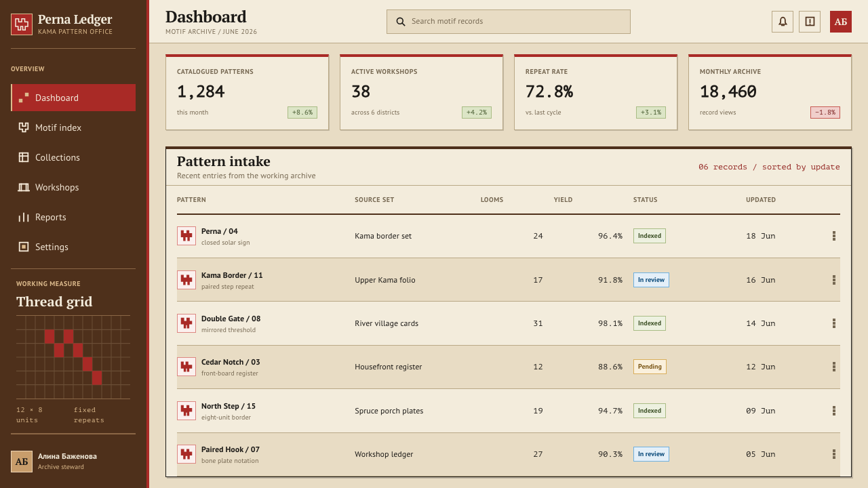Click the Housefront register source cell

[388, 367]
